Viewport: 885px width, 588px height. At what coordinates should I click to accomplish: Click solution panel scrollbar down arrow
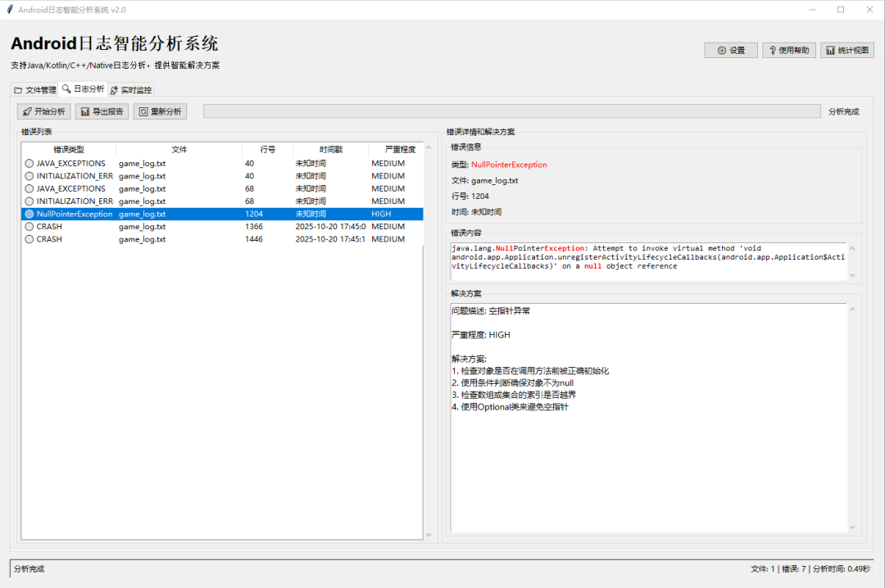852,527
